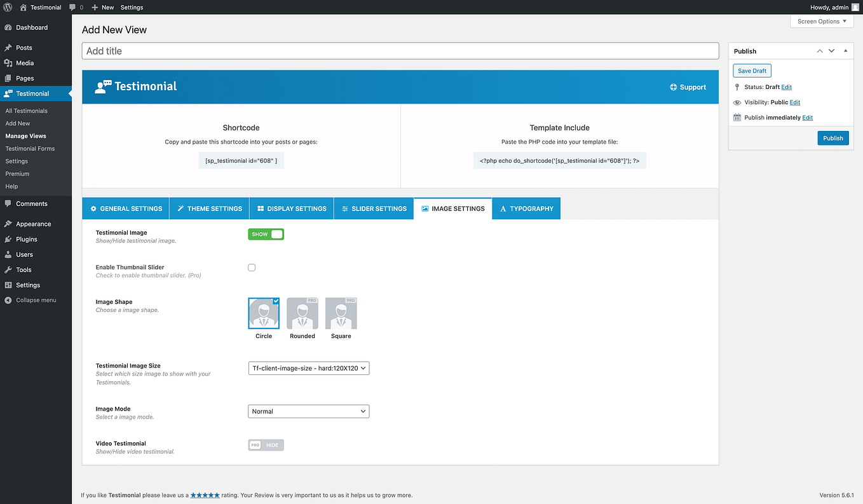Toggle the Testimonial Image show switch

[x=266, y=234]
